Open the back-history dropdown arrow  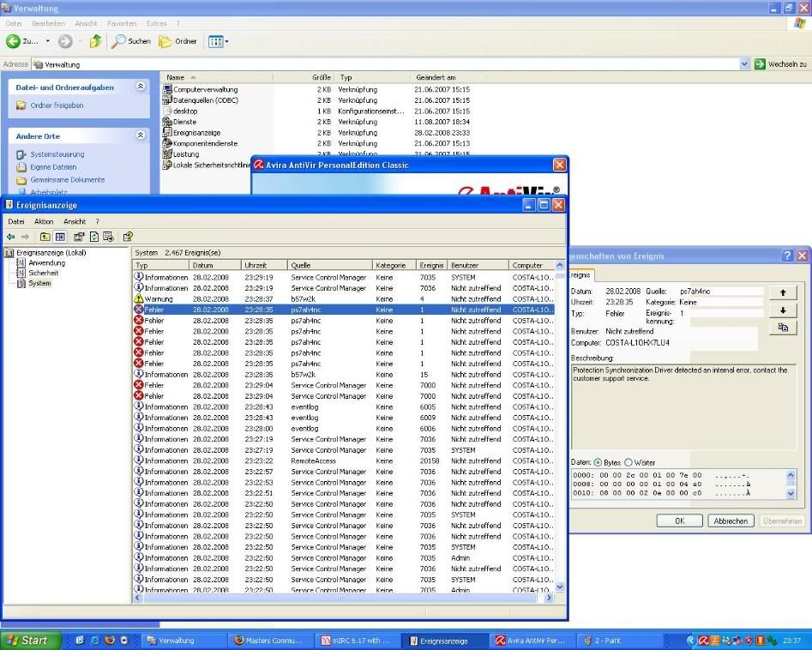[x=48, y=41]
